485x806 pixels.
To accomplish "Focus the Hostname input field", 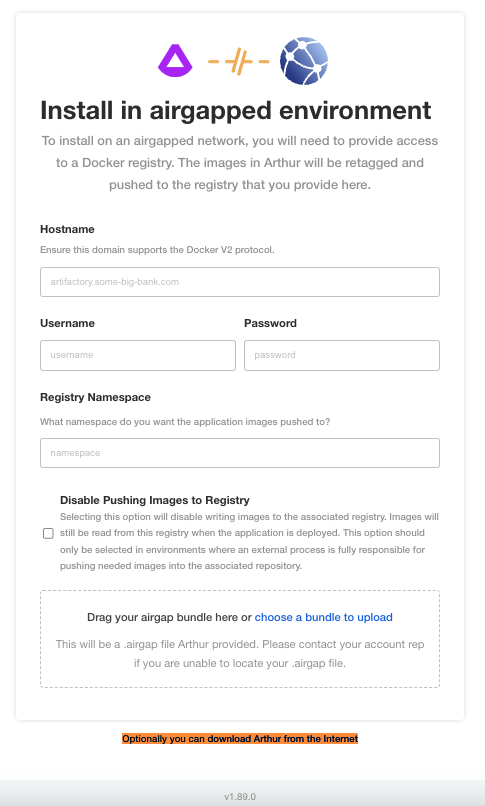I will click(240, 282).
